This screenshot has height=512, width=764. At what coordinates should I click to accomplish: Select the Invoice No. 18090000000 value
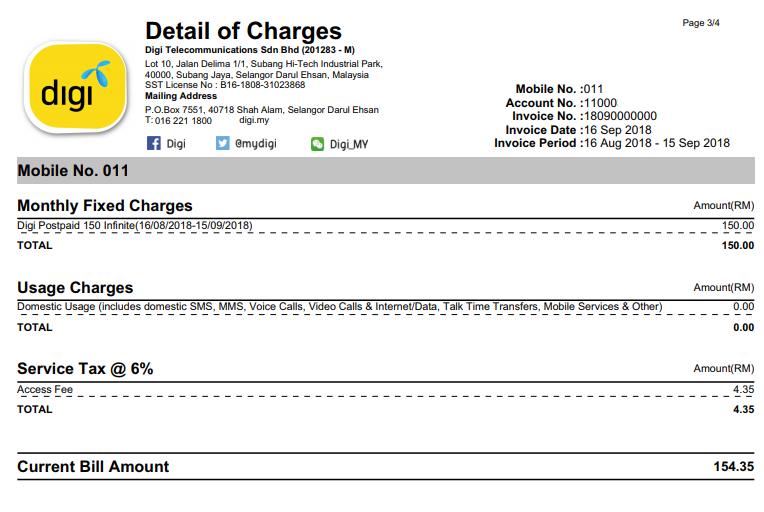click(620, 116)
